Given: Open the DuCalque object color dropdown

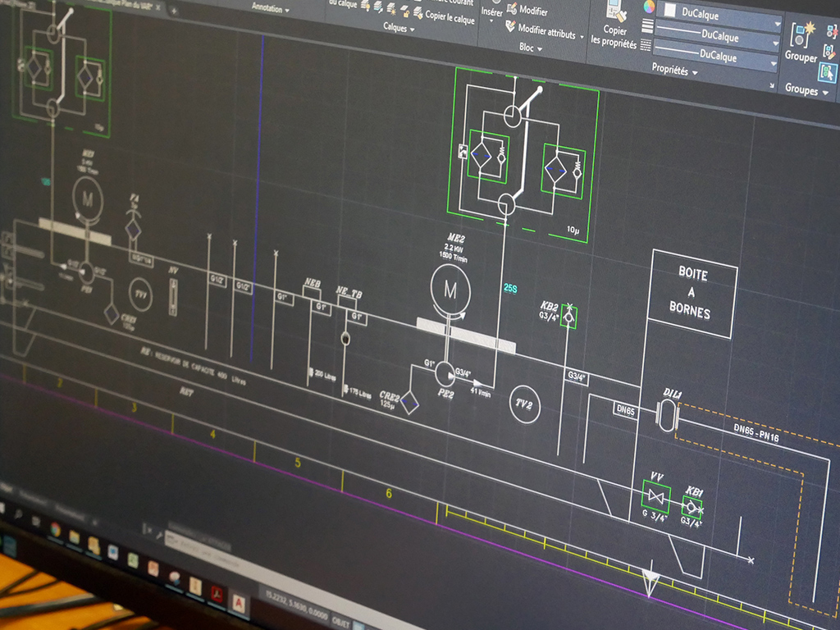Looking at the screenshot, I should click(718, 13).
